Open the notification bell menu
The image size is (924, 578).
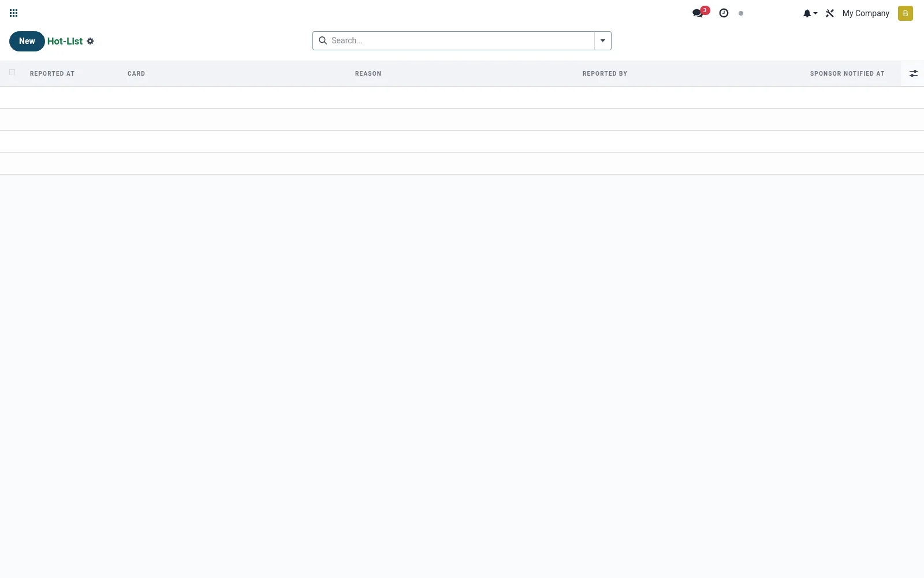pyautogui.click(x=810, y=13)
